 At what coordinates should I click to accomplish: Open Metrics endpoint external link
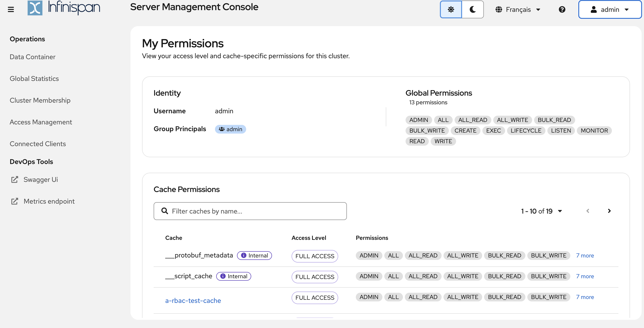coord(49,201)
